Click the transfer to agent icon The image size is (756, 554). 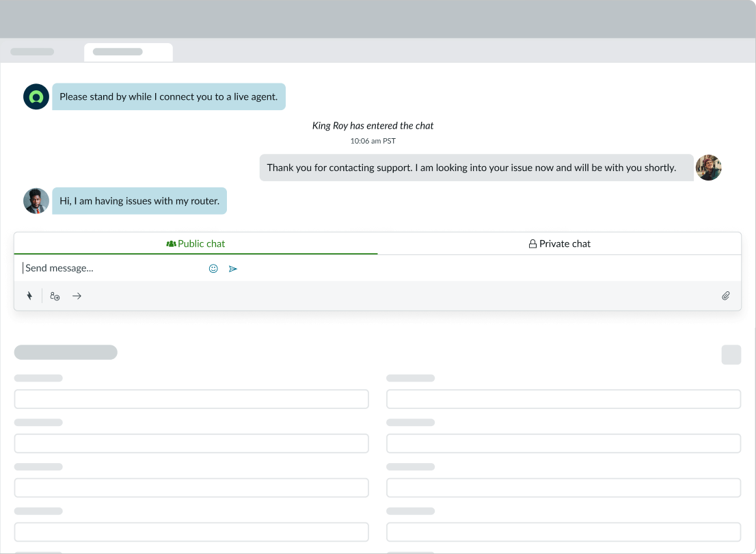pyautogui.click(x=55, y=296)
